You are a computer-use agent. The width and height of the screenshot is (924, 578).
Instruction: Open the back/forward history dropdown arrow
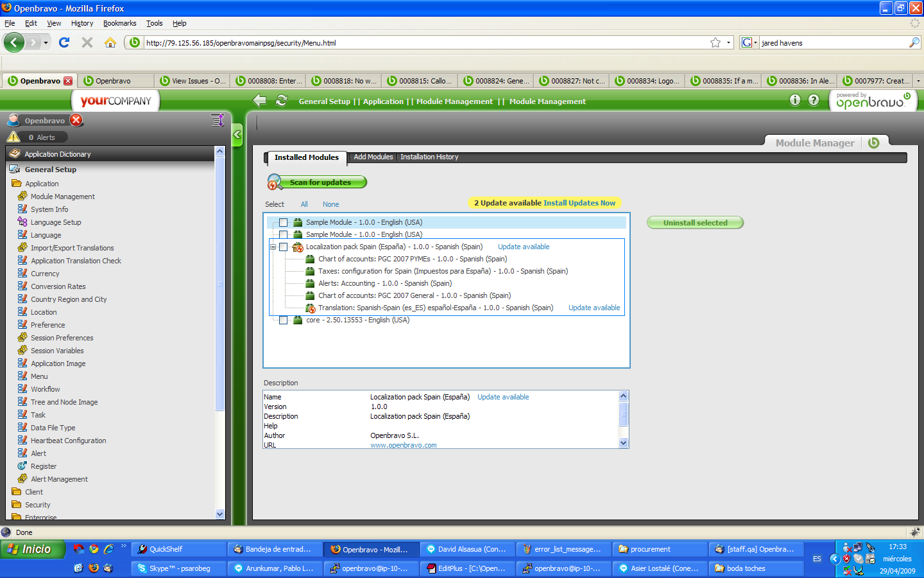(x=46, y=43)
